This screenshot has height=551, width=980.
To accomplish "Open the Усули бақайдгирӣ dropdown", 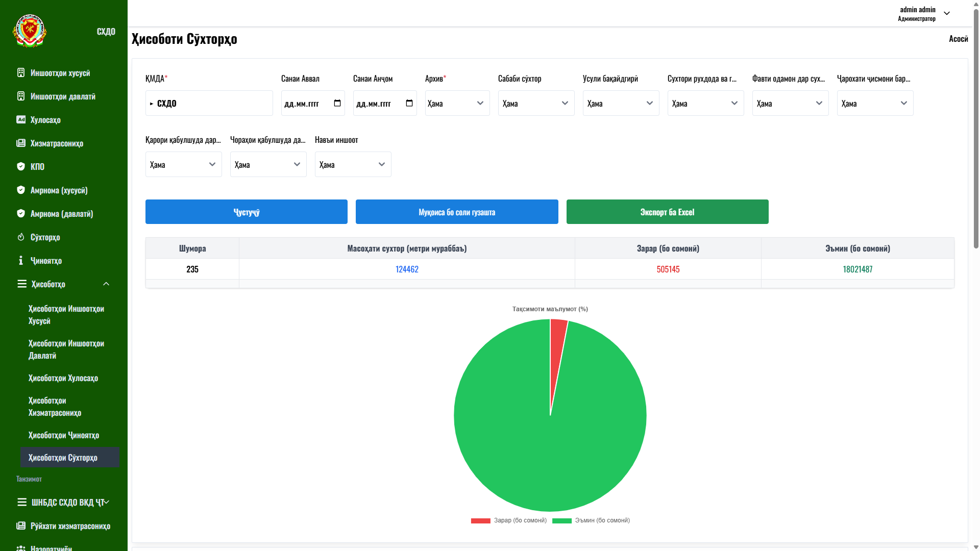I will 621,103.
